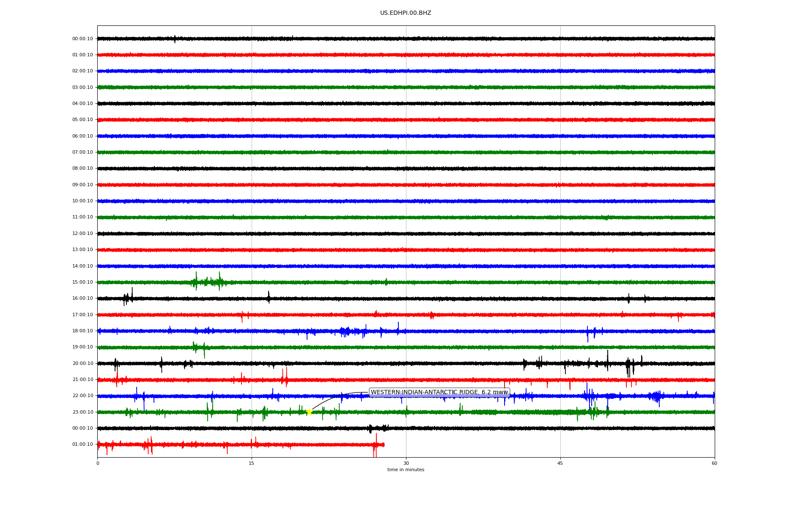
Task: Select the 23:00:10 time label
Action: pyautogui.click(x=82, y=412)
